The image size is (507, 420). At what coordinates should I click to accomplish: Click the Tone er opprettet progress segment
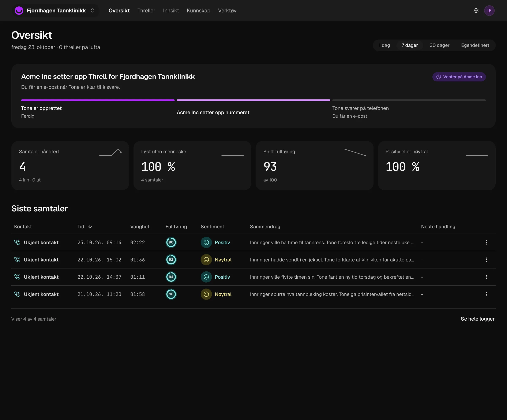coord(98,100)
